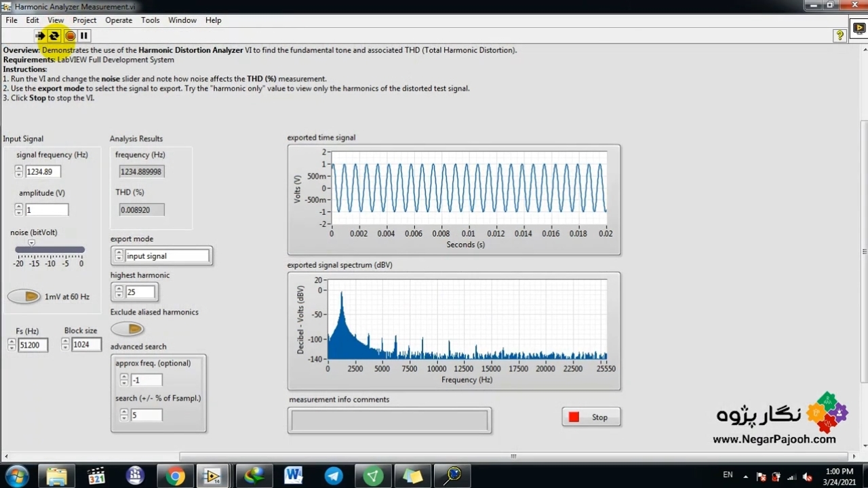
Task: Click the Abort Execution toolbar icon
Action: 70,36
